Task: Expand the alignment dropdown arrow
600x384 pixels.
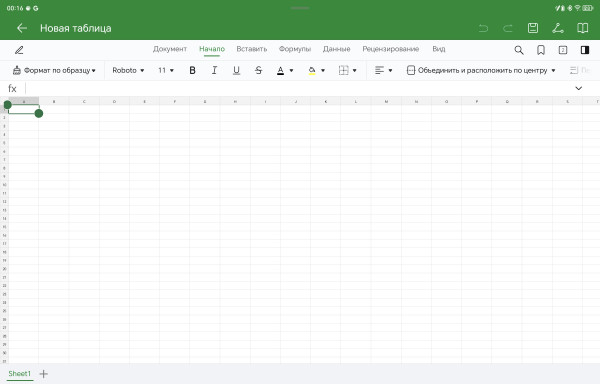Action: point(390,71)
